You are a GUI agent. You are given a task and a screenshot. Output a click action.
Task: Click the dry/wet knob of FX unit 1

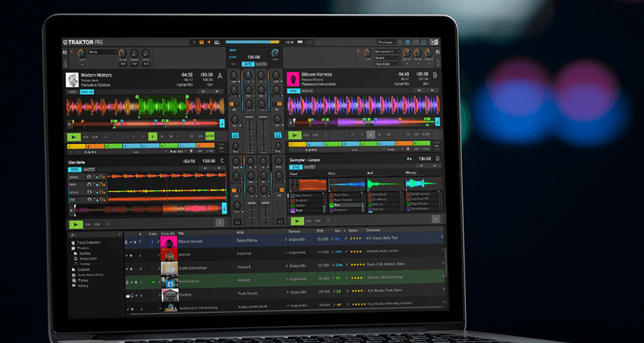point(81,53)
